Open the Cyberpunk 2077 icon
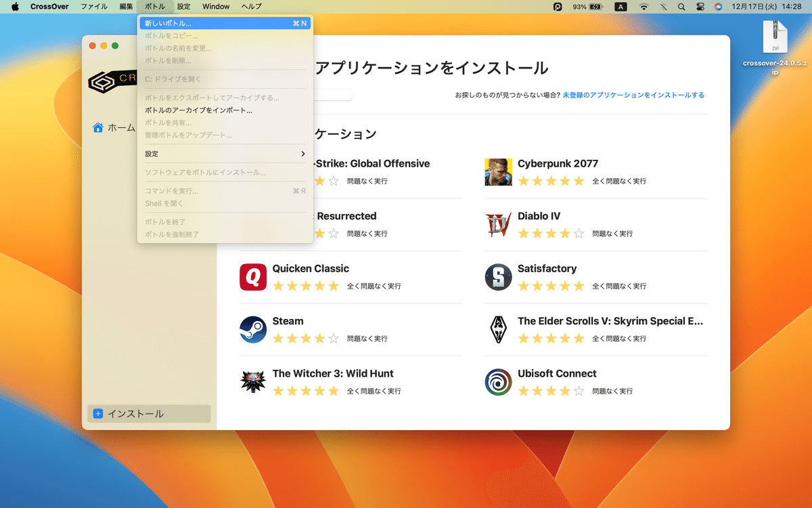Screen dimensions: 812x508 498,172
